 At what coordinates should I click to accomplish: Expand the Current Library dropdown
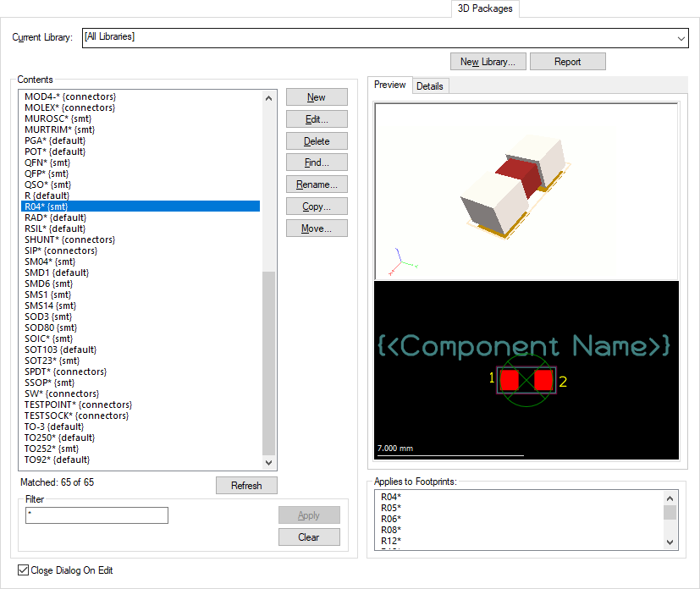pos(681,38)
